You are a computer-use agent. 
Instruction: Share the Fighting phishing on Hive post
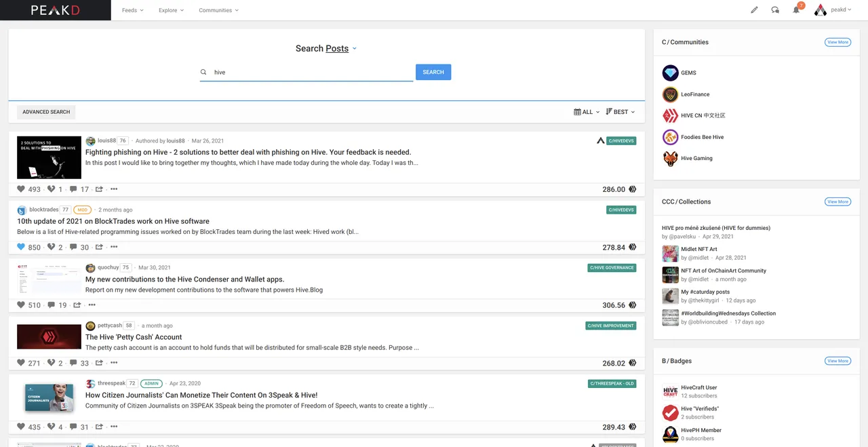click(x=99, y=189)
